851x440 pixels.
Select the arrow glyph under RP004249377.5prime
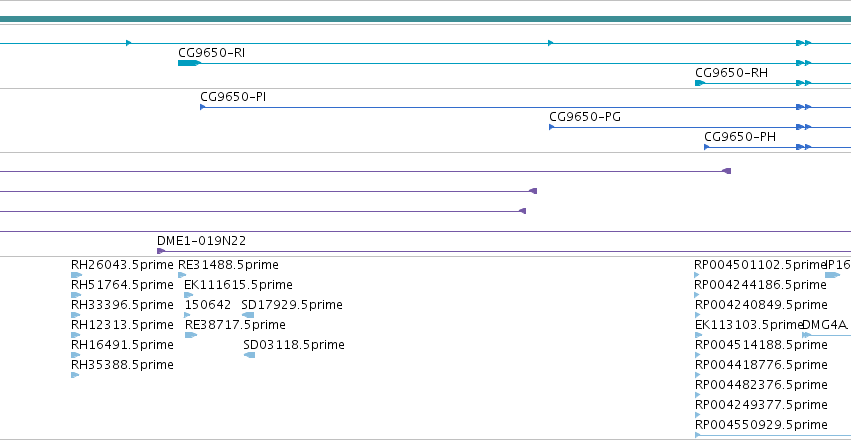pyautogui.click(x=697, y=415)
